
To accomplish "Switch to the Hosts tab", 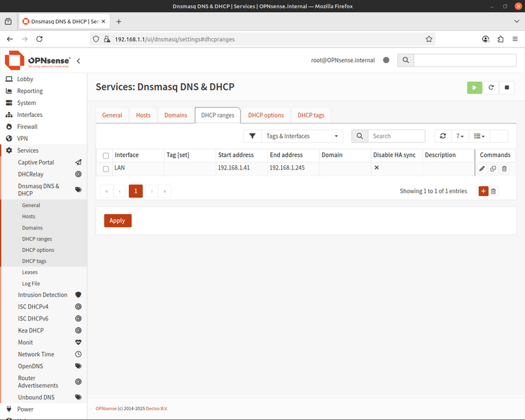I will coord(143,115).
